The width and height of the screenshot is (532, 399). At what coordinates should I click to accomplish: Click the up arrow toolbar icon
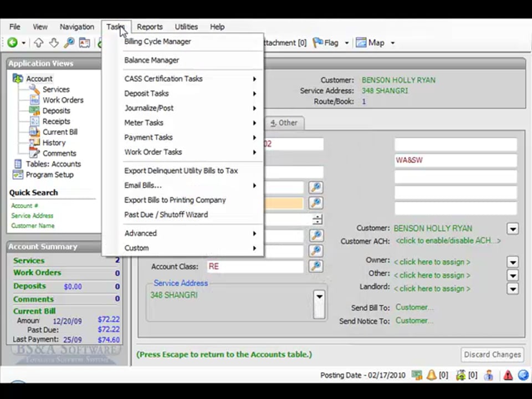coord(39,43)
